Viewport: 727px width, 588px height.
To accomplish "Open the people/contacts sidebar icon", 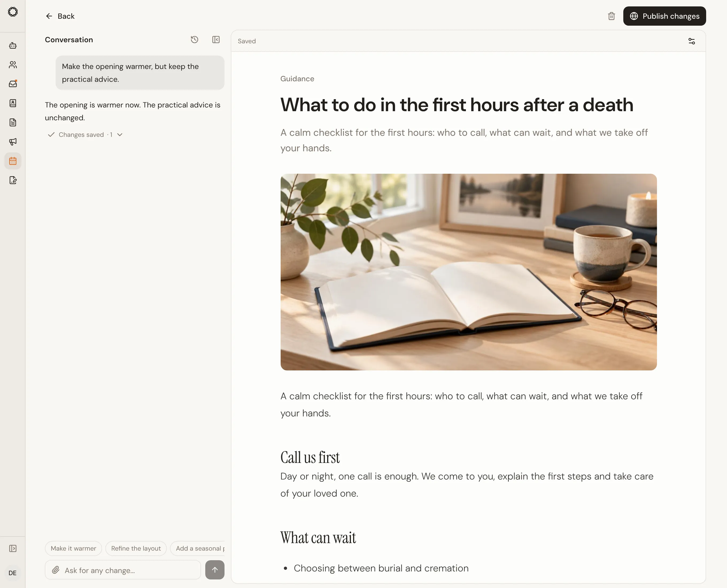I will pyautogui.click(x=13, y=65).
